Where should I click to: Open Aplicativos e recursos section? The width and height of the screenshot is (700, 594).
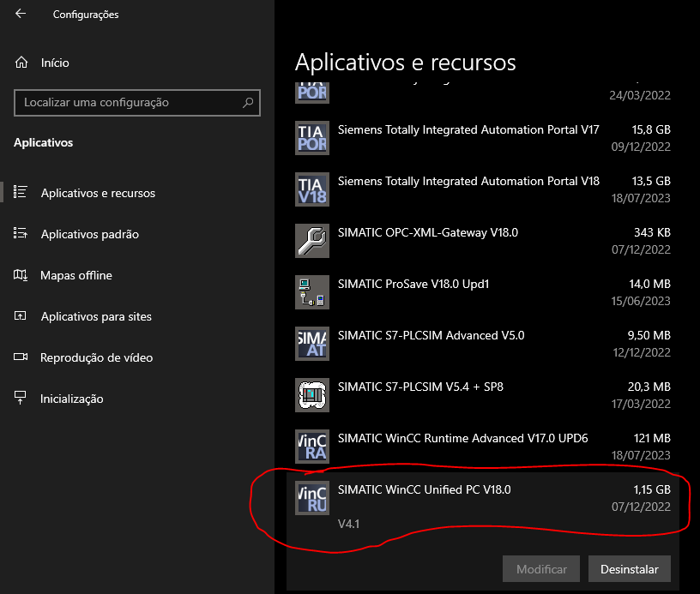click(x=98, y=193)
